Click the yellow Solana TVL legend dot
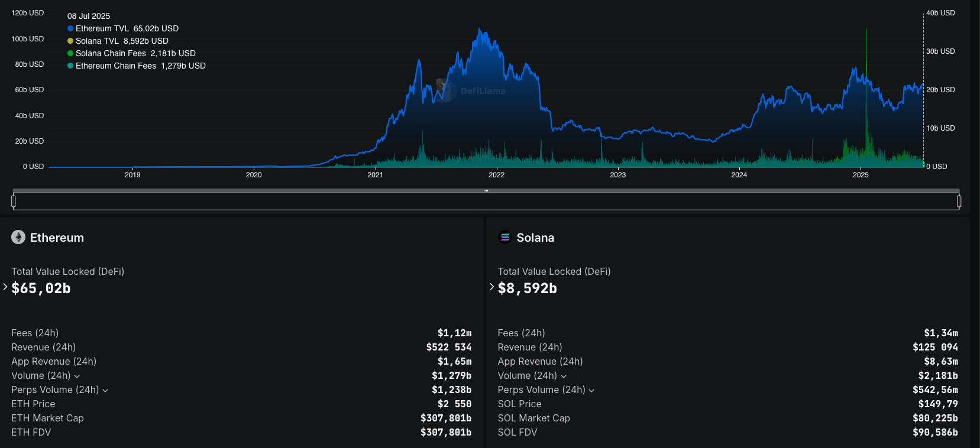This screenshot has height=448, width=980. [x=70, y=41]
